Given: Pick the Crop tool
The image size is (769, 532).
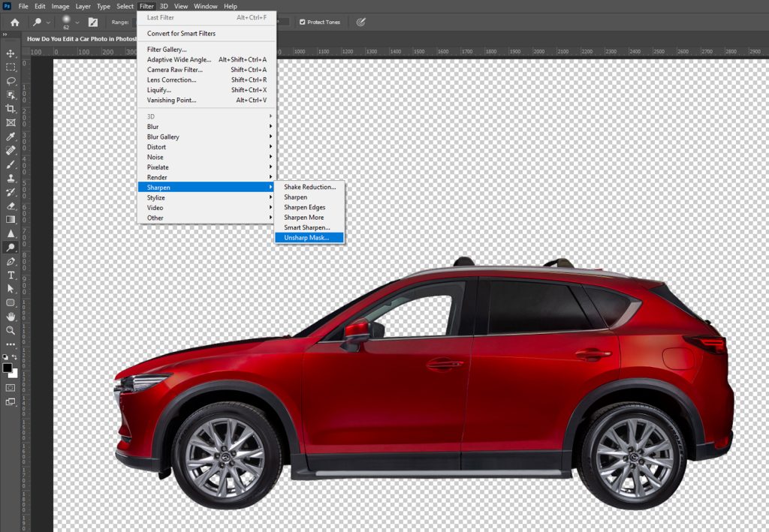Looking at the screenshot, I should (x=11, y=109).
